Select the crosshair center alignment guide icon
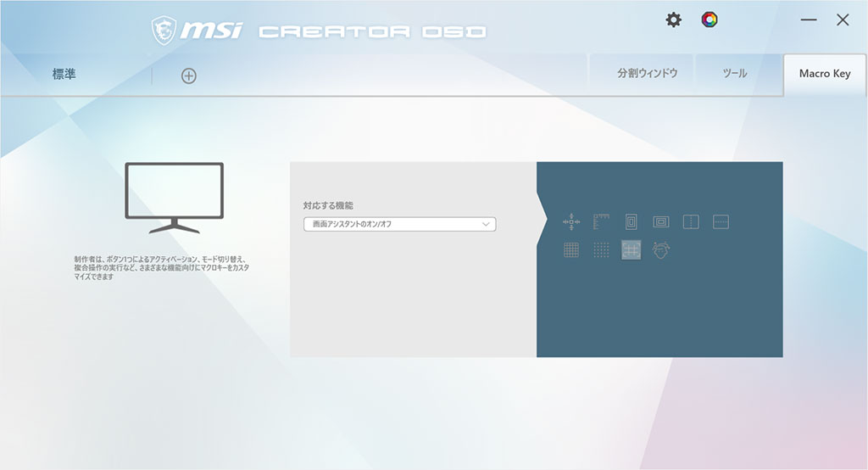Screen dimensions: 868x470 [x=571, y=221]
